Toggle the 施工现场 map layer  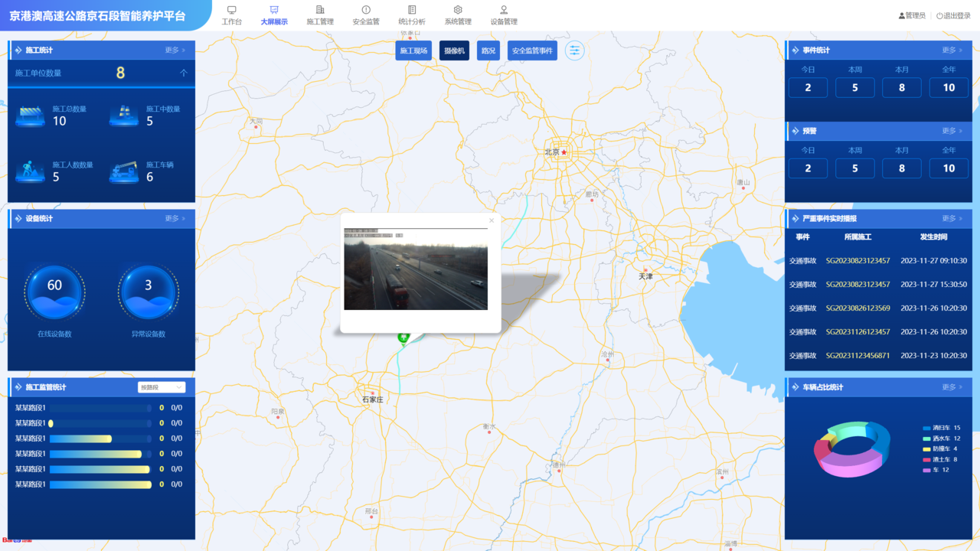(413, 51)
